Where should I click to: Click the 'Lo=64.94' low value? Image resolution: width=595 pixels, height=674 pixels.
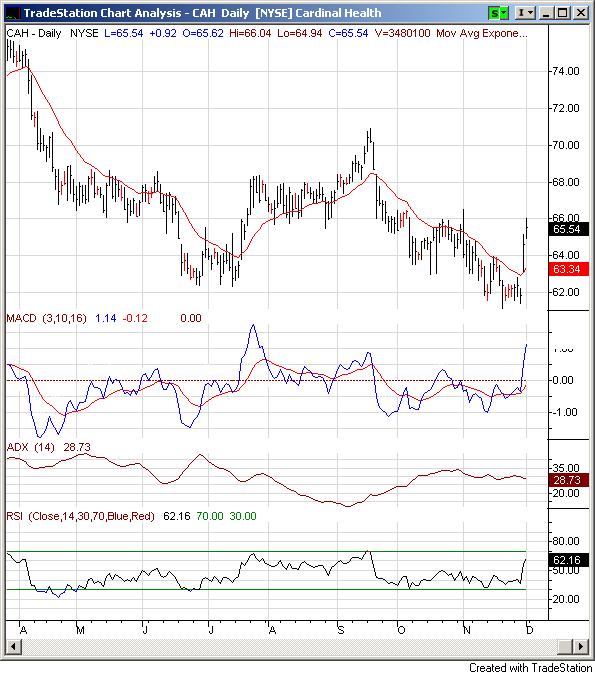300,34
